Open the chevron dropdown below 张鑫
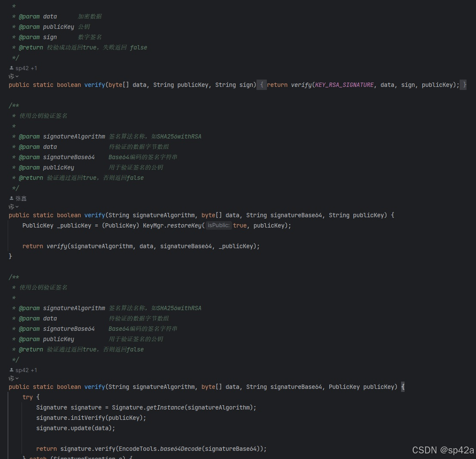The width and height of the screenshot is (476, 459). tap(17, 206)
